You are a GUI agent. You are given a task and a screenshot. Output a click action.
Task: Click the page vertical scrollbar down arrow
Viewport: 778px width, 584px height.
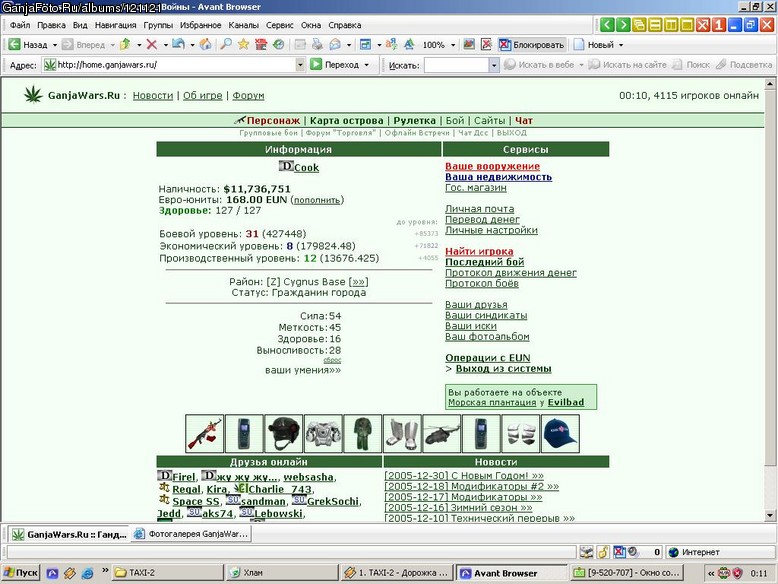[x=770, y=515]
